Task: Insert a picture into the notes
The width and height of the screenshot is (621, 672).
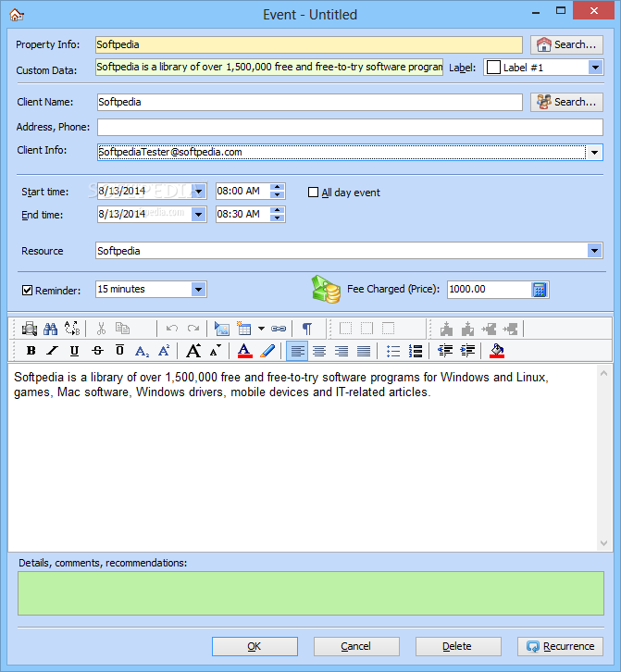Action: [222, 329]
